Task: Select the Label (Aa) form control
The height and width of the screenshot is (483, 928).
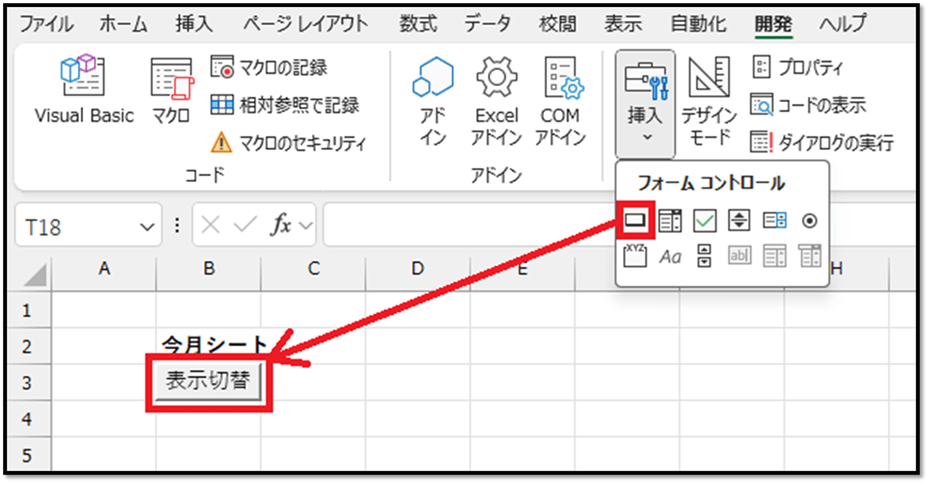Action: click(670, 257)
